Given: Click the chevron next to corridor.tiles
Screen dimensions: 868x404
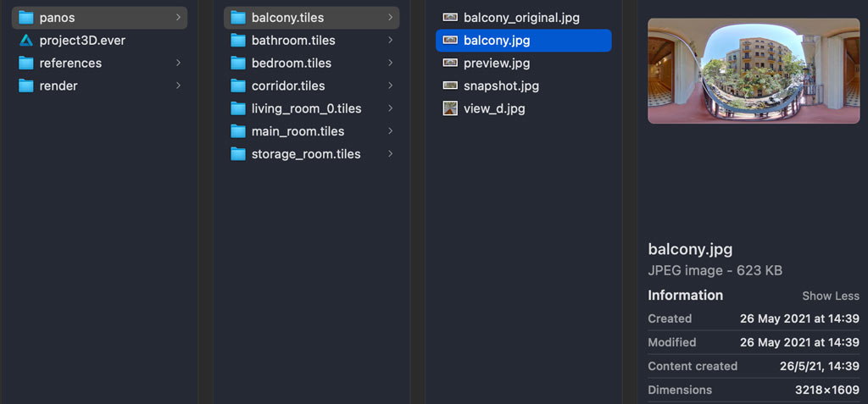Looking at the screenshot, I should click(x=390, y=86).
